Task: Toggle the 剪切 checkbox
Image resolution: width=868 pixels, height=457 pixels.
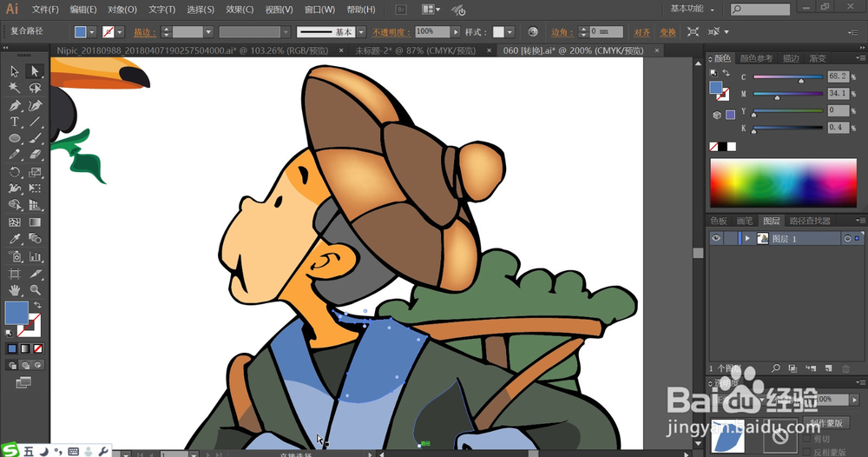Action: coord(807,439)
